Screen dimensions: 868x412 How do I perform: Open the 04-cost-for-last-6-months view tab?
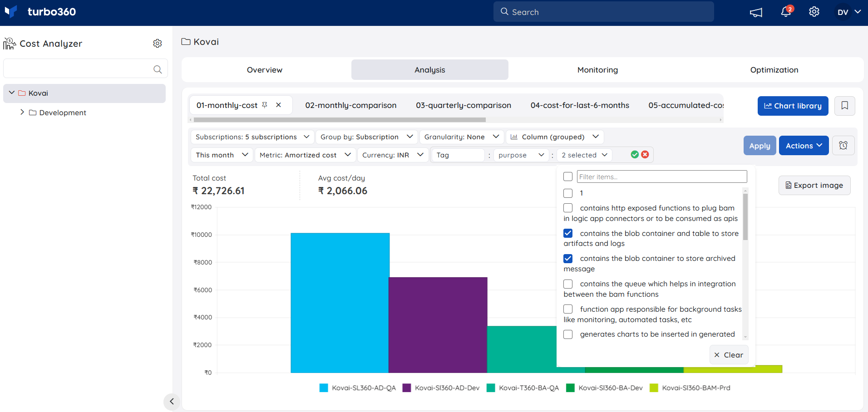click(x=580, y=105)
